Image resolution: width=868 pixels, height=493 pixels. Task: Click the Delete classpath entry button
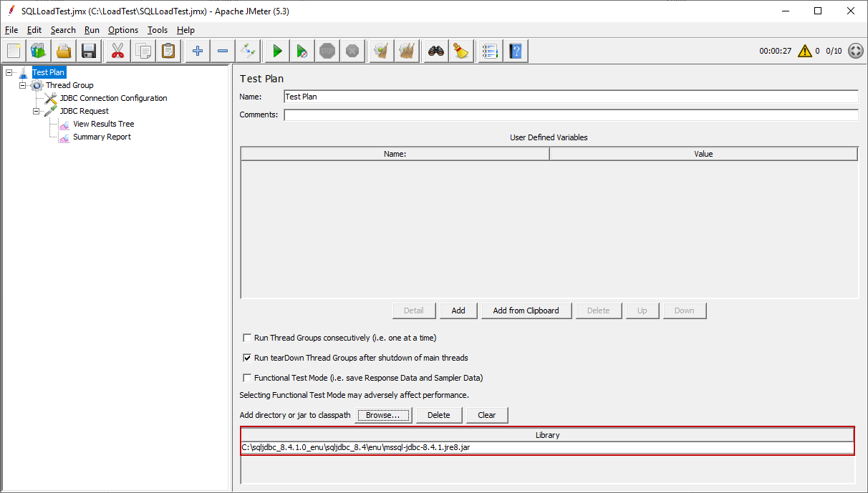pyautogui.click(x=439, y=415)
